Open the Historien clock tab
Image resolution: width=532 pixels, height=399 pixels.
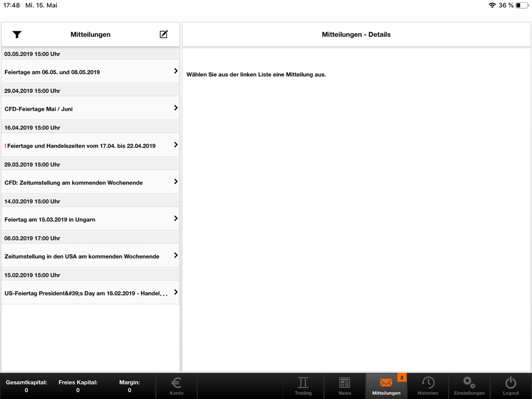pos(428,386)
